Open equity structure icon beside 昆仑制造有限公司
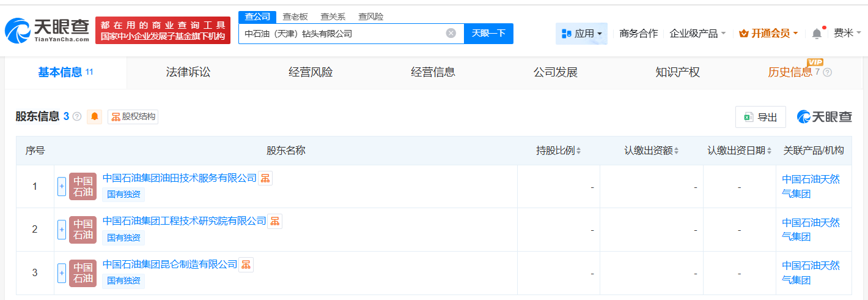The height and width of the screenshot is (300, 868). point(246,264)
